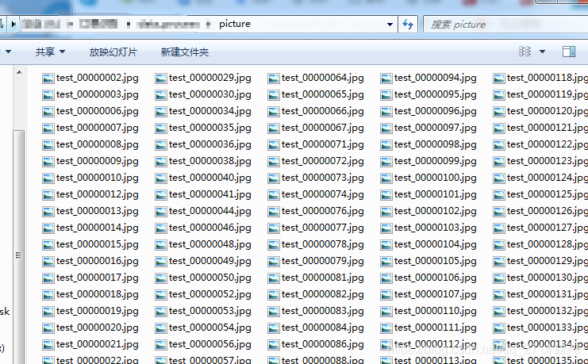Select file test_00000107.jpg

(x=429, y=295)
